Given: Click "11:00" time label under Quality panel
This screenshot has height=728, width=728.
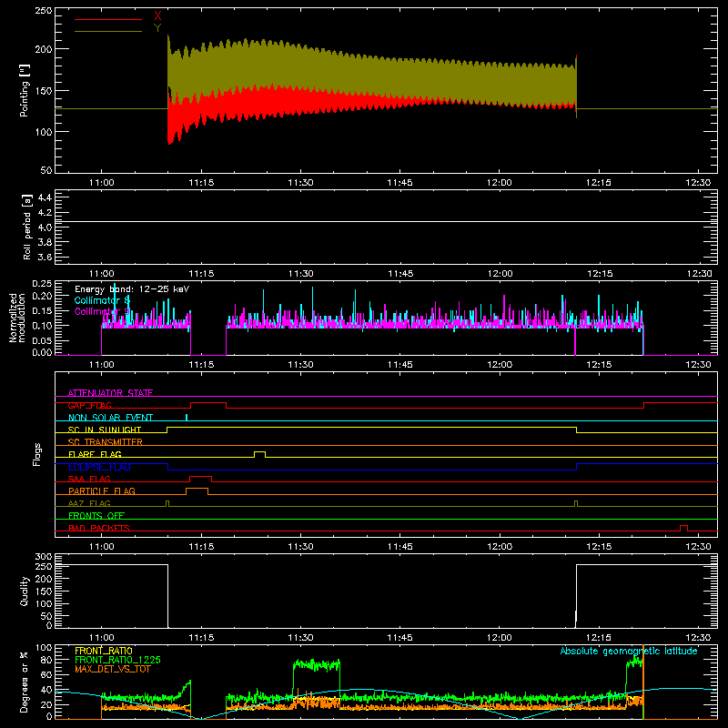Looking at the screenshot, I should [102, 638].
